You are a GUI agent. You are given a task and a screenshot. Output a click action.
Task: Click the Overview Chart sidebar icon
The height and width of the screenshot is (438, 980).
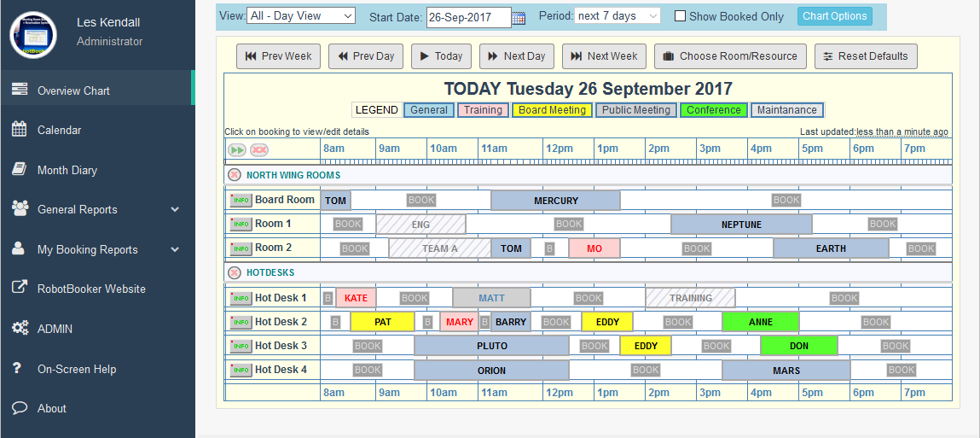click(x=20, y=90)
